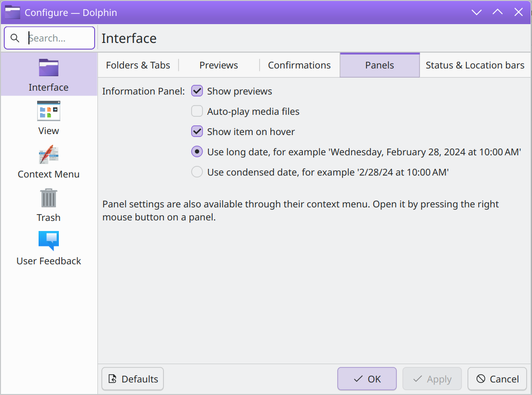Click the Apply button
The height and width of the screenshot is (395, 532).
(432, 379)
